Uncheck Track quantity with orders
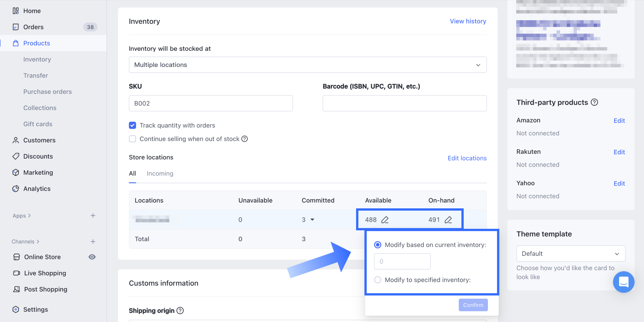This screenshot has height=322, width=644. 132,126
